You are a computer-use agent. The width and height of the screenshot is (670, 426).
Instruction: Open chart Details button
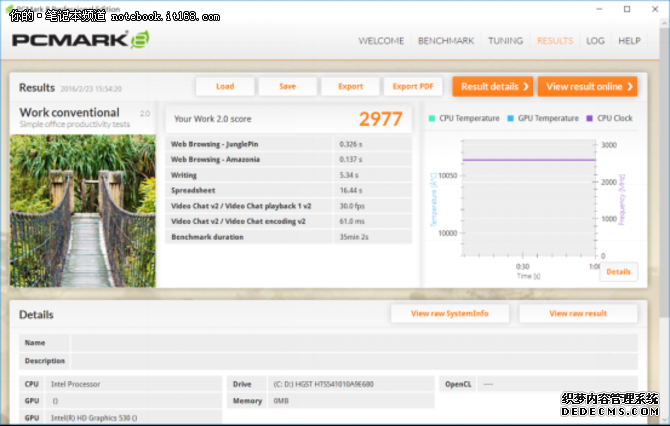coord(618,272)
